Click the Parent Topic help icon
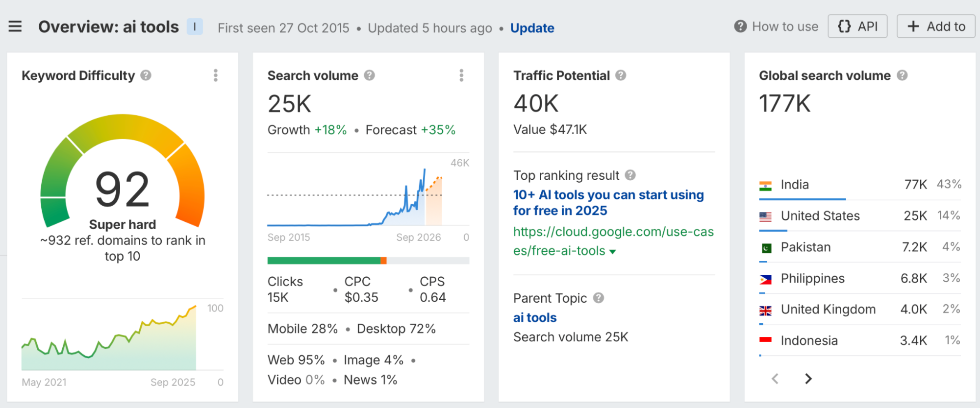 (x=599, y=298)
